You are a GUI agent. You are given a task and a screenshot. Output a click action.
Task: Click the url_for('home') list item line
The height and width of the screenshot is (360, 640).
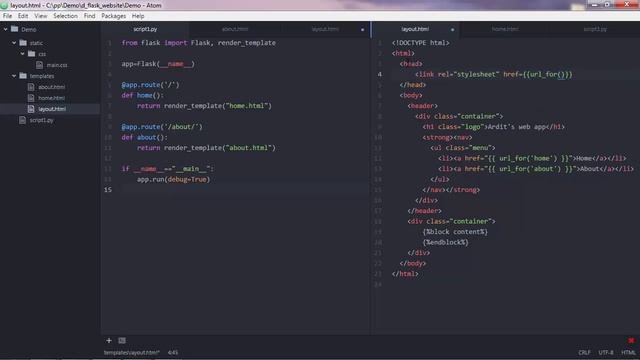(532, 158)
